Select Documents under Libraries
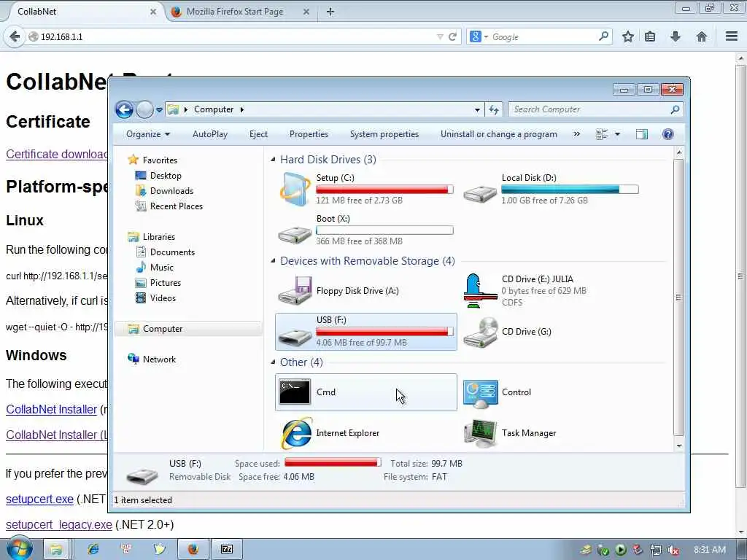The image size is (747, 560). coord(172,252)
